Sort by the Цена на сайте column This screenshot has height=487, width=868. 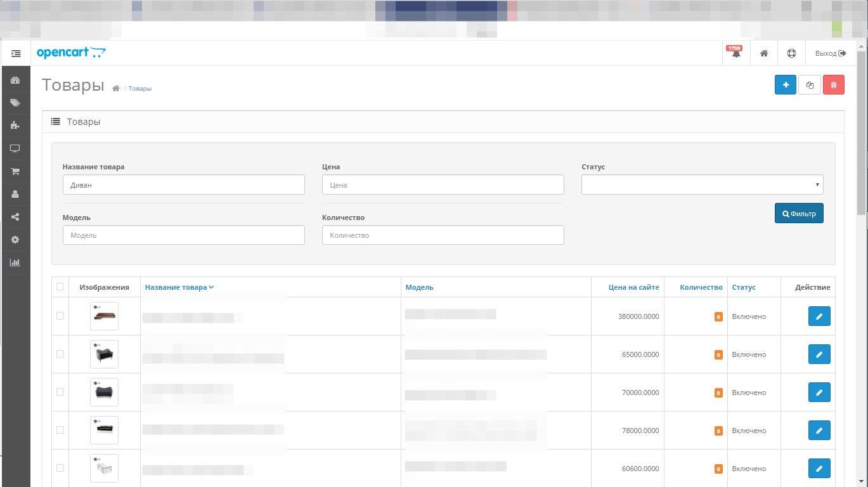point(634,287)
